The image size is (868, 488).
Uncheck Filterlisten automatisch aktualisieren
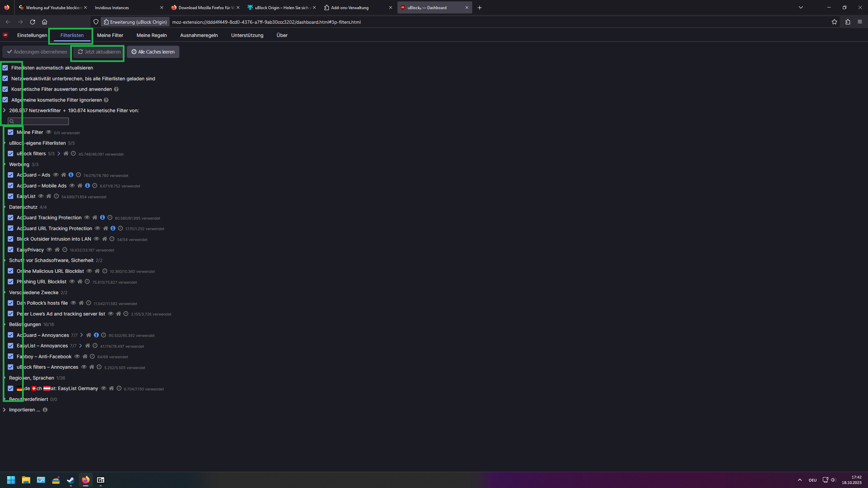pos(5,68)
